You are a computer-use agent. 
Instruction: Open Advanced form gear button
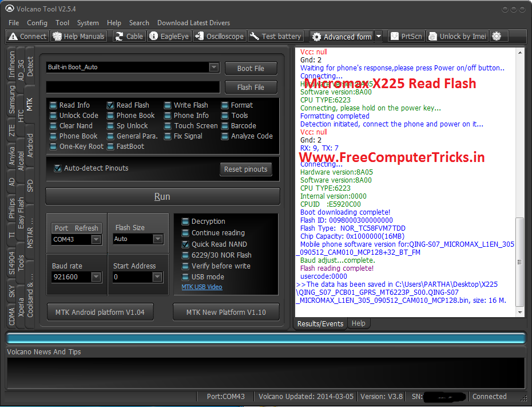click(x=342, y=37)
